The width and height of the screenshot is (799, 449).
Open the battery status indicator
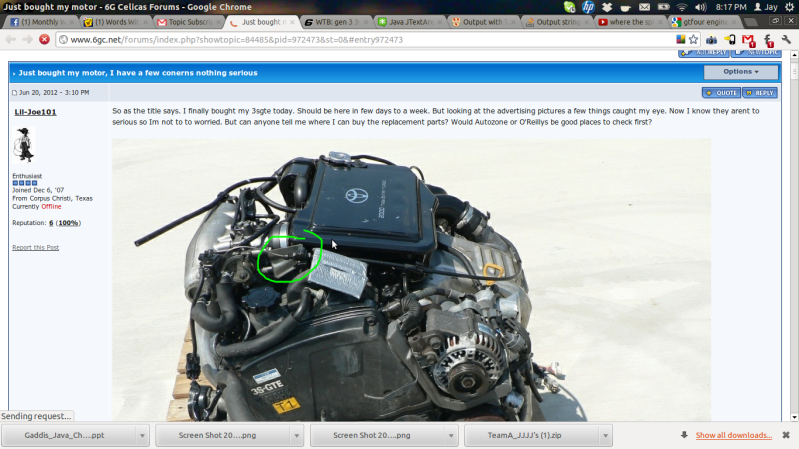[663, 7]
